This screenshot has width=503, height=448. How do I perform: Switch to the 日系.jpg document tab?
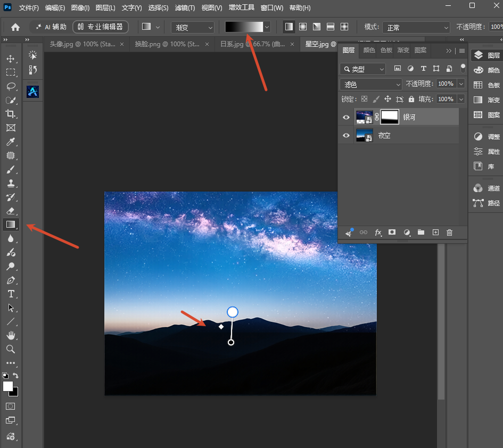tap(252, 44)
